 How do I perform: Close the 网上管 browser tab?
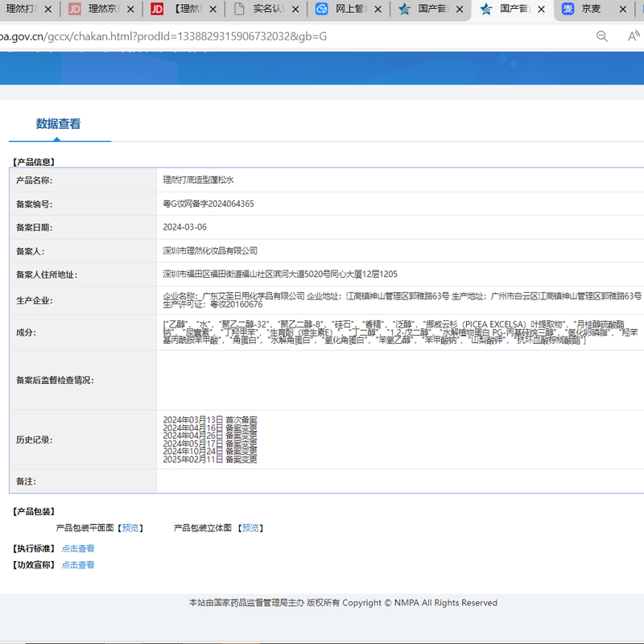click(x=378, y=10)
